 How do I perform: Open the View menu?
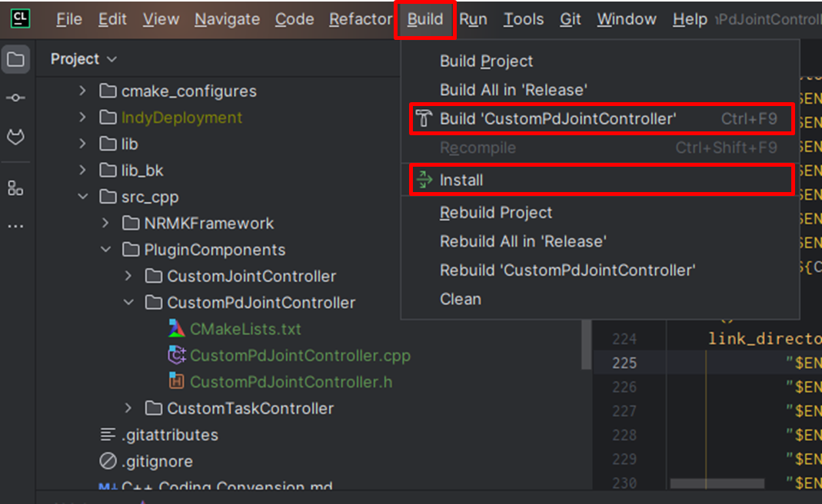click(161, 19)
